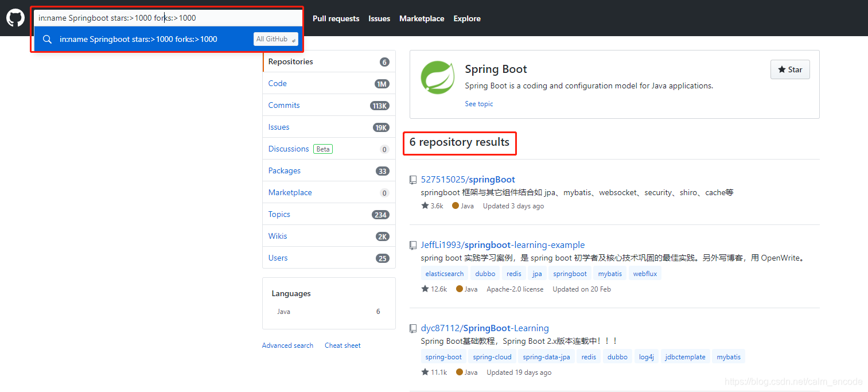Click the 11.1k star count
Screen dimensions: 868x392
[x=434, y=372]
